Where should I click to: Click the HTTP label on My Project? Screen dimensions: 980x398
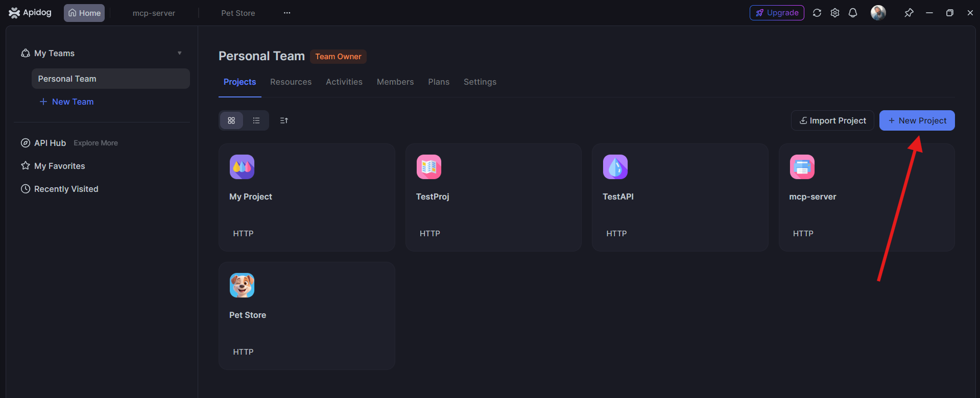pos(243,233)
